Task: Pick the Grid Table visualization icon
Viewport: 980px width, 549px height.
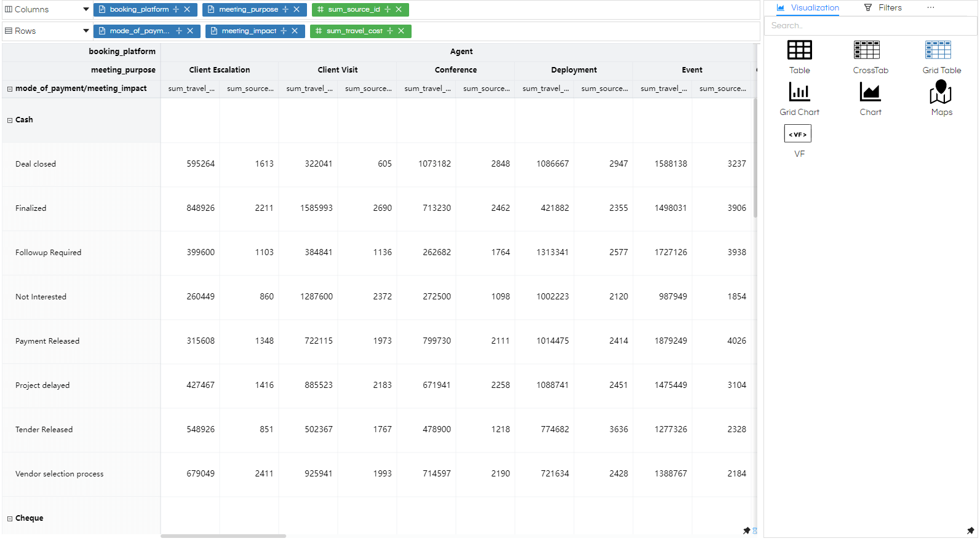Action: [x=938, y=50]
